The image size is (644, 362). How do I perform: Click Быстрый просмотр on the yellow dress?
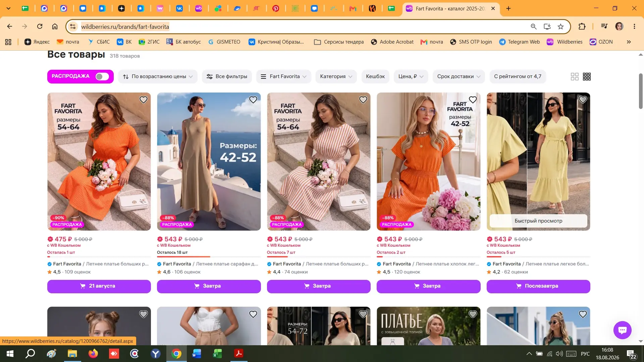click(538, 221)
